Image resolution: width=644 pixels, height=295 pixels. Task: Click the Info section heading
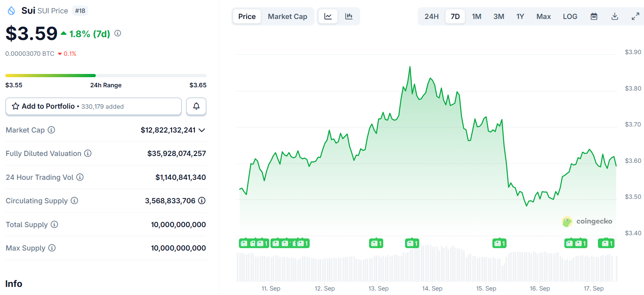(14, 284)
